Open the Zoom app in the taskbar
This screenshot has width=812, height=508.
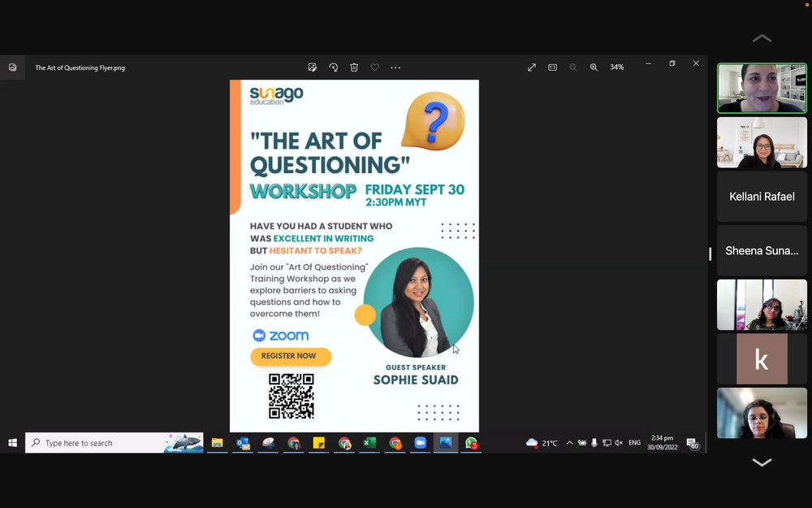pos(421,443)
